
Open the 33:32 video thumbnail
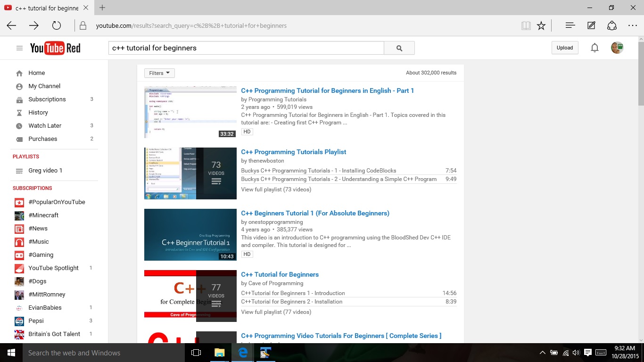click(x=190, y=112)
